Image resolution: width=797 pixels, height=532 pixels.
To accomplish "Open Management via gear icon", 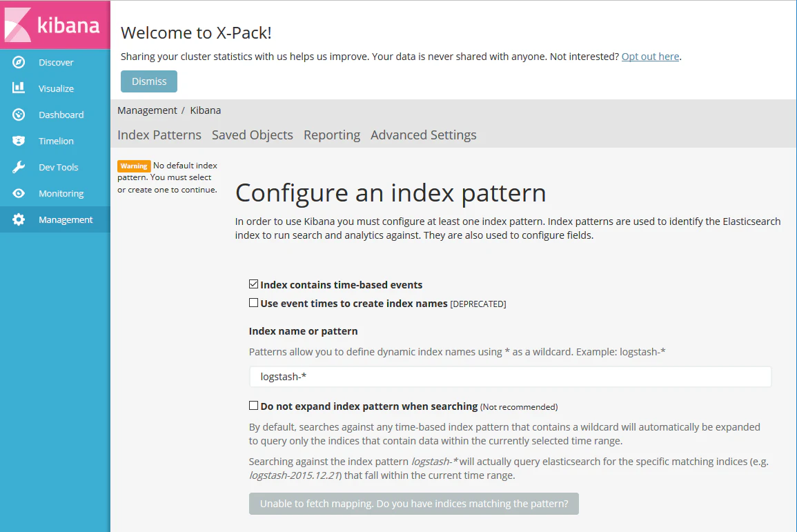I will click(19, 219).
